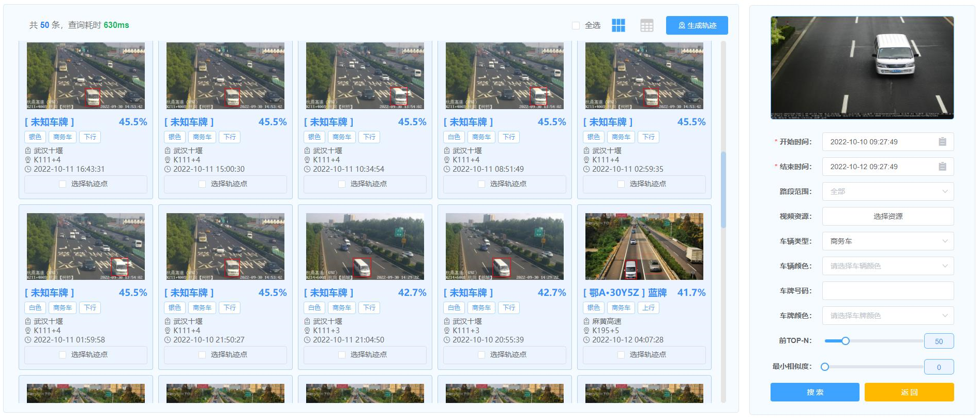Check 选择轨迹点 for 2022-10-10 21:50:27 card
Viewport: 980px width, 418px height.
pyautogui.click(x=202, y=355)
